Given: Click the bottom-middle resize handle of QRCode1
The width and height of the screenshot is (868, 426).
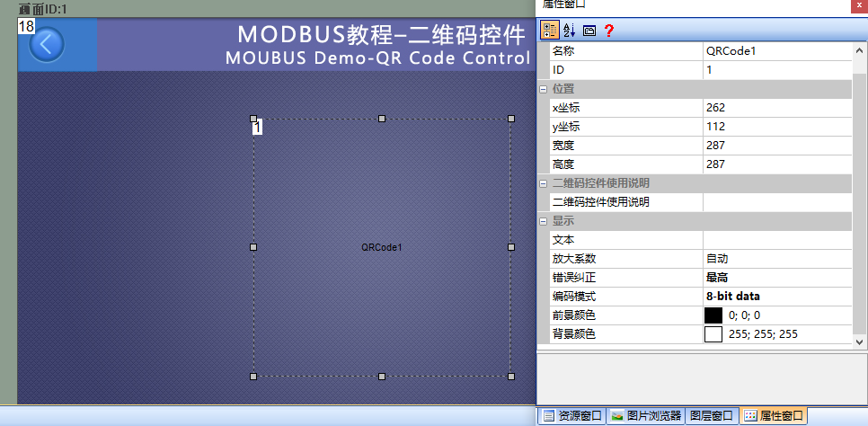Looking at the screenshot, I should 381,377.
